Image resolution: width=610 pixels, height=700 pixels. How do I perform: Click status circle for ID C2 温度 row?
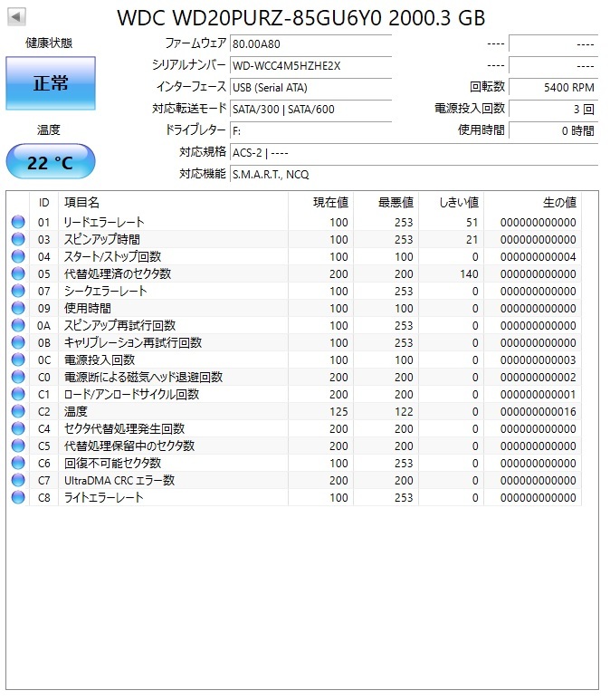click(x=18, y=411)
